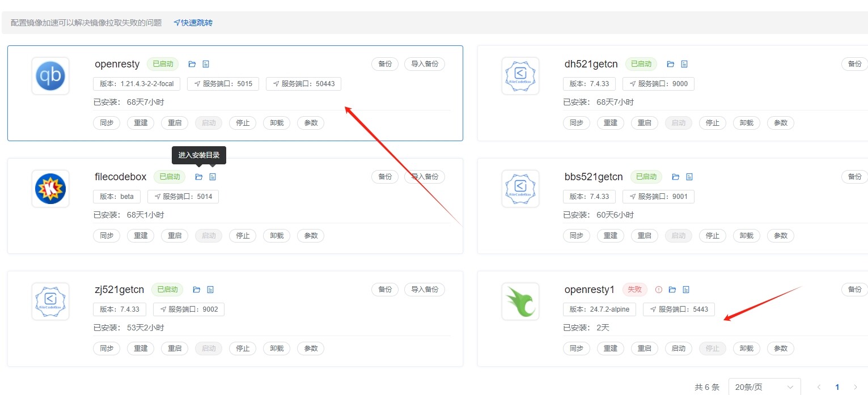Follow the 快速跳转 link at the top
This screenshot has height=395, width=868.
click(x=193, y=23)
